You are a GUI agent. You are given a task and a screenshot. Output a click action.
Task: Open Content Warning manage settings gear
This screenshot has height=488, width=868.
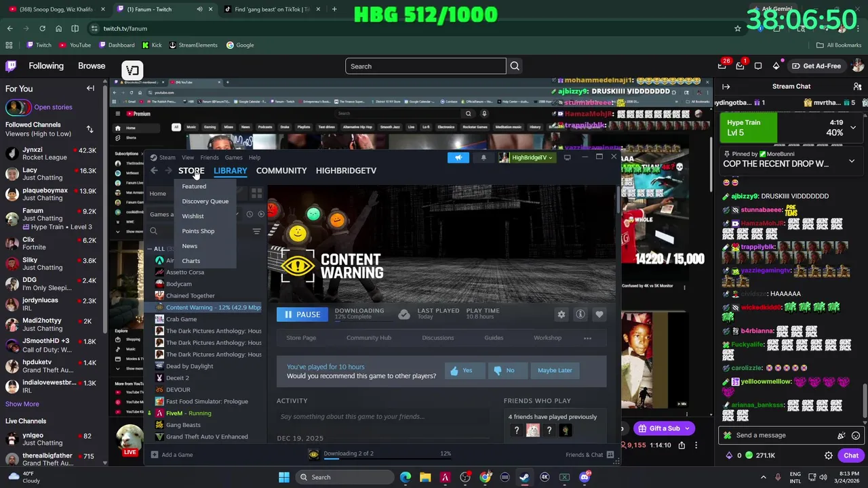tap(561, 314)
